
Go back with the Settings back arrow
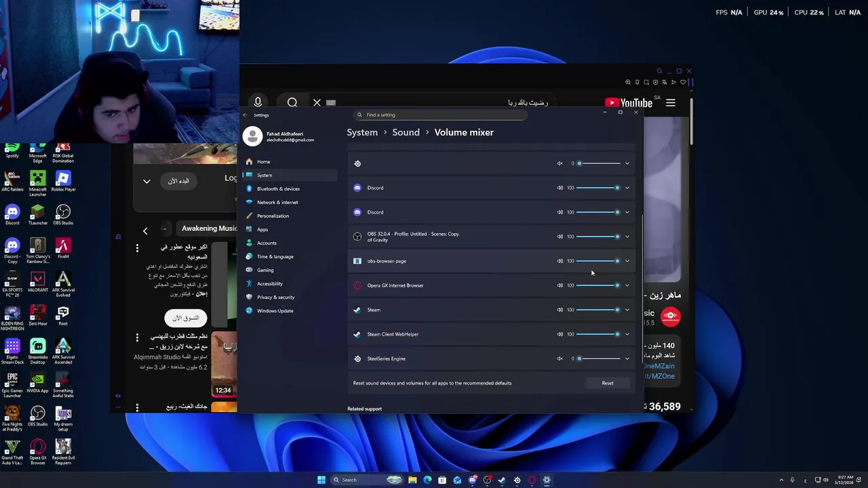click(245, 115)
